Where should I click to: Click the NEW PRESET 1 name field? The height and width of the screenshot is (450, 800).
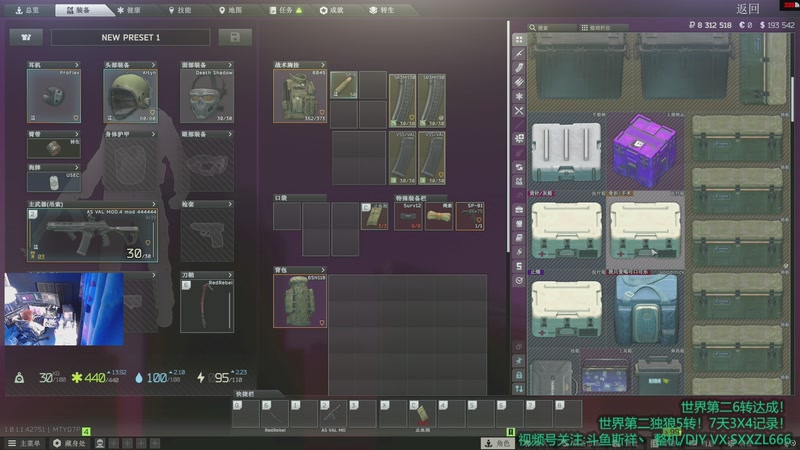[x=131, y=37]
